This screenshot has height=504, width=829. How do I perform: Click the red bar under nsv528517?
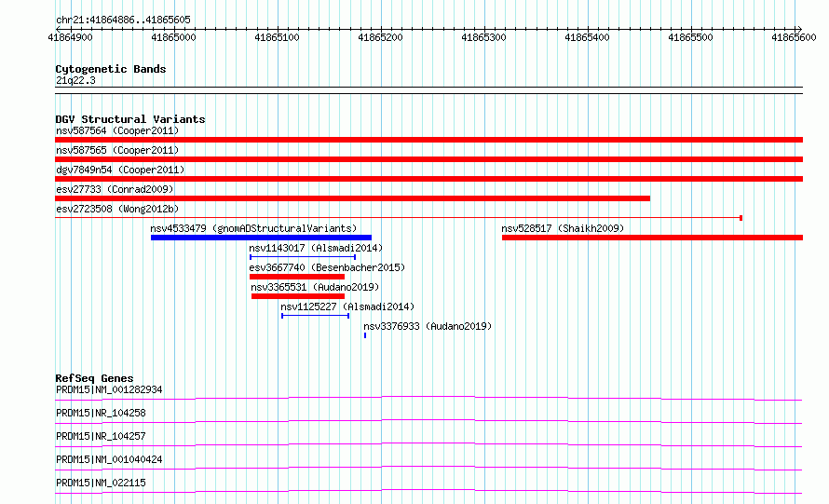652,238
